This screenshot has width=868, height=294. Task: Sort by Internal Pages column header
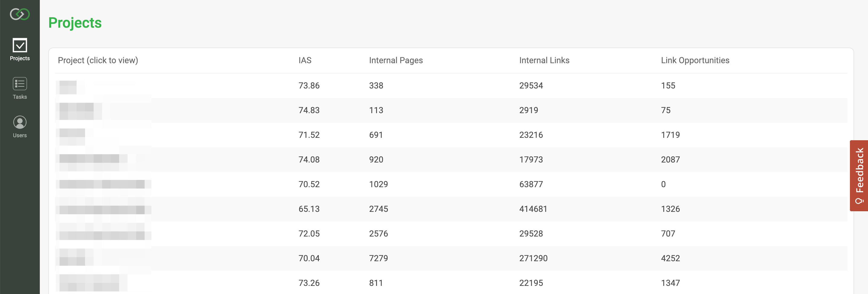[x=396, y=60]
